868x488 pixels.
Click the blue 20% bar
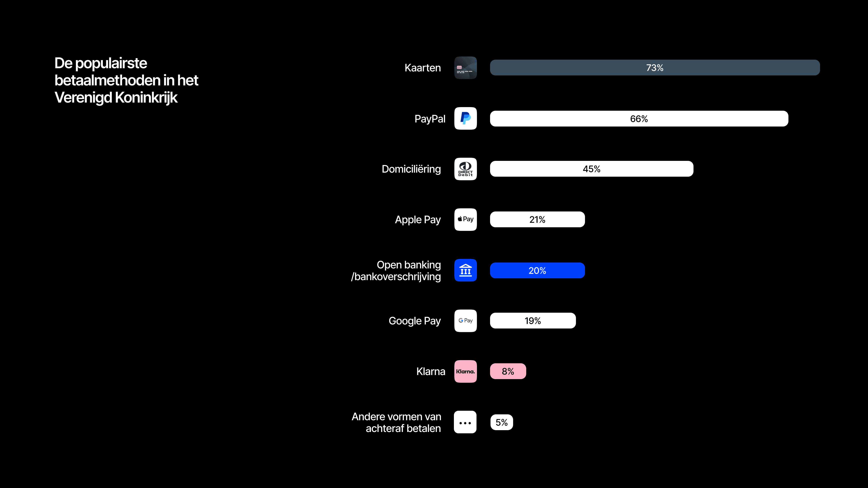click(x=537, y=270)
